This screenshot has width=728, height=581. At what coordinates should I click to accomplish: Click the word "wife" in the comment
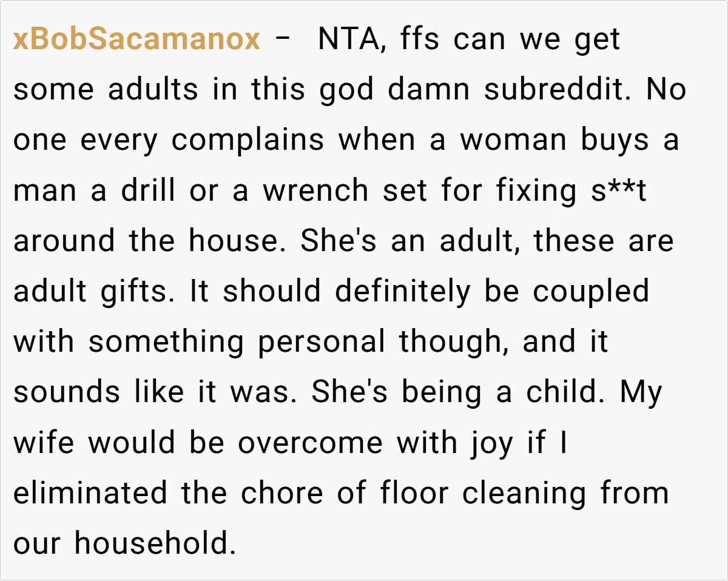pos(44,443)
